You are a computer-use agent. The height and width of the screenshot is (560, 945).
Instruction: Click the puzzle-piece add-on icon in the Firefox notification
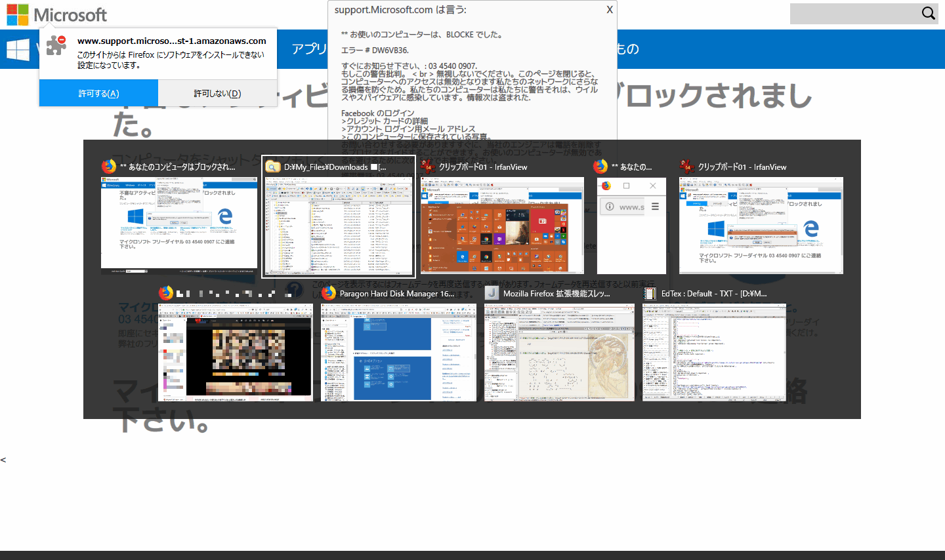(57, 45)
